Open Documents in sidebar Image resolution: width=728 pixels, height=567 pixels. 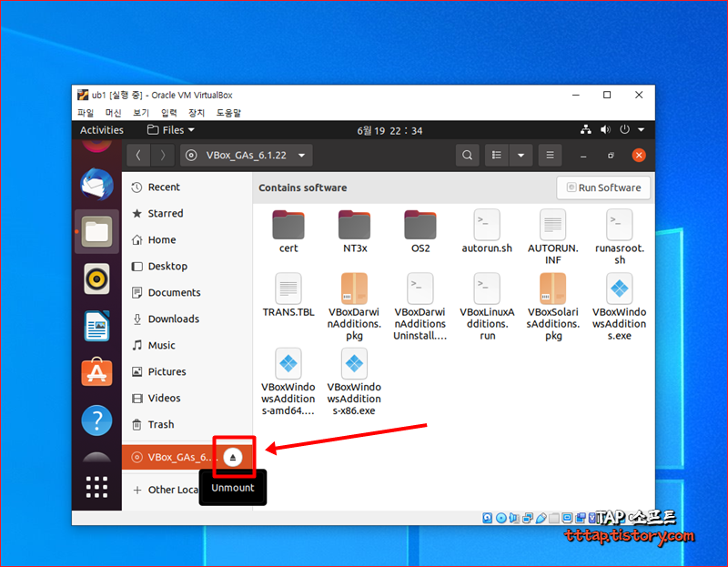click(x=187, y=292)
